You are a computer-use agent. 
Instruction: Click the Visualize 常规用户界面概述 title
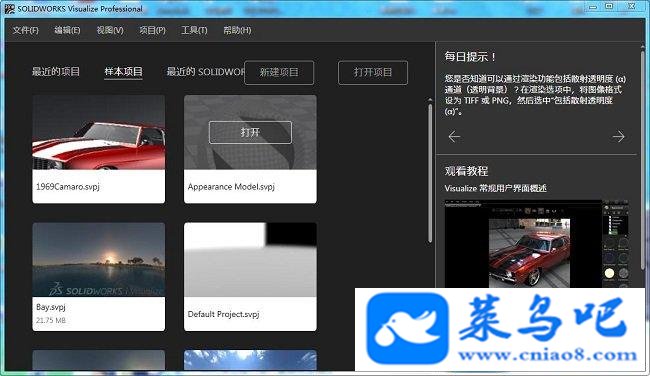[495, 188]
